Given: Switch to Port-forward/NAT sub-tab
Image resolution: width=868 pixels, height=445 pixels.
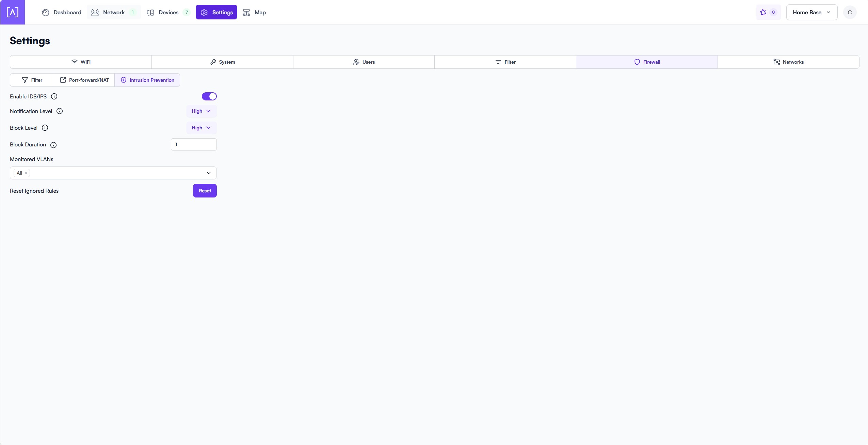Looking at the screenshot, I should click(x=84, y=80).
